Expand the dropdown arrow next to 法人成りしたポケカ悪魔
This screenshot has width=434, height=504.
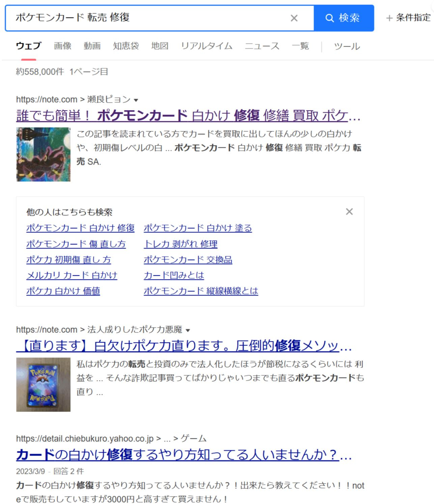point(188,330)
